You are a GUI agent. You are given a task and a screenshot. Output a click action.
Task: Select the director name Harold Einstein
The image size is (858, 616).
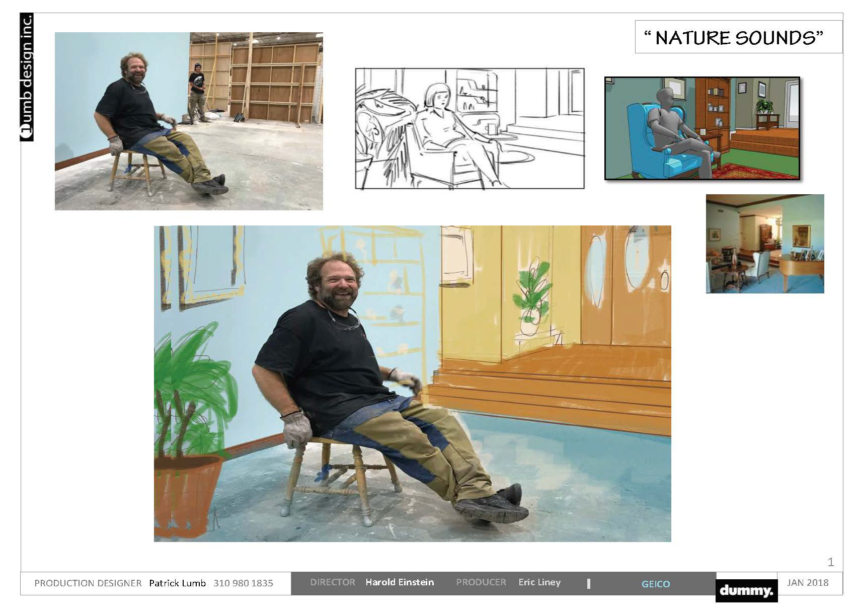coord(400,582)
